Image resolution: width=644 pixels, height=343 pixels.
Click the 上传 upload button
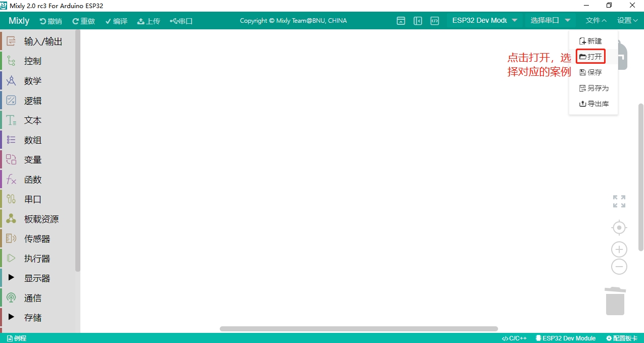(149, 21)
